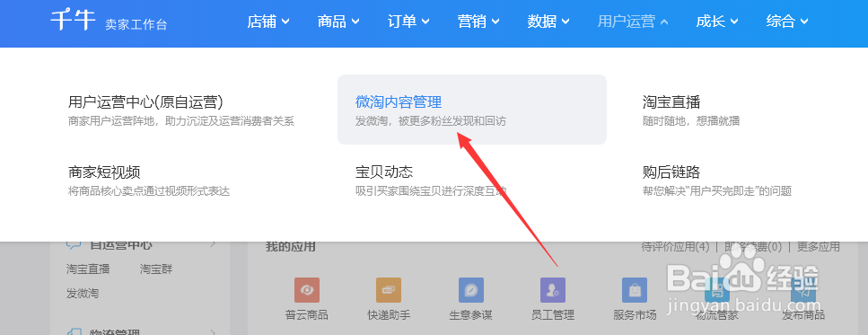The height and width of the screenshot is (335, 868).
Task: Select 购后链路 menu entry
Action: 671,172
